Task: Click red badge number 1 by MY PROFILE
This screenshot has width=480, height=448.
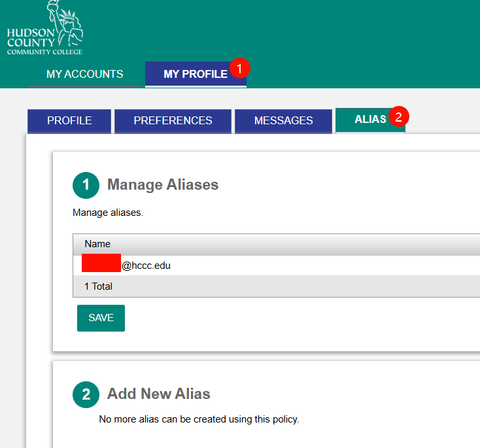Action: 240,69
